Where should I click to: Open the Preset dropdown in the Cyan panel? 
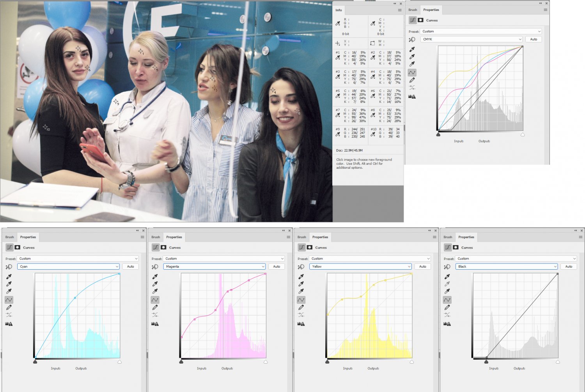pyautogui.click(x=78, y=259)
